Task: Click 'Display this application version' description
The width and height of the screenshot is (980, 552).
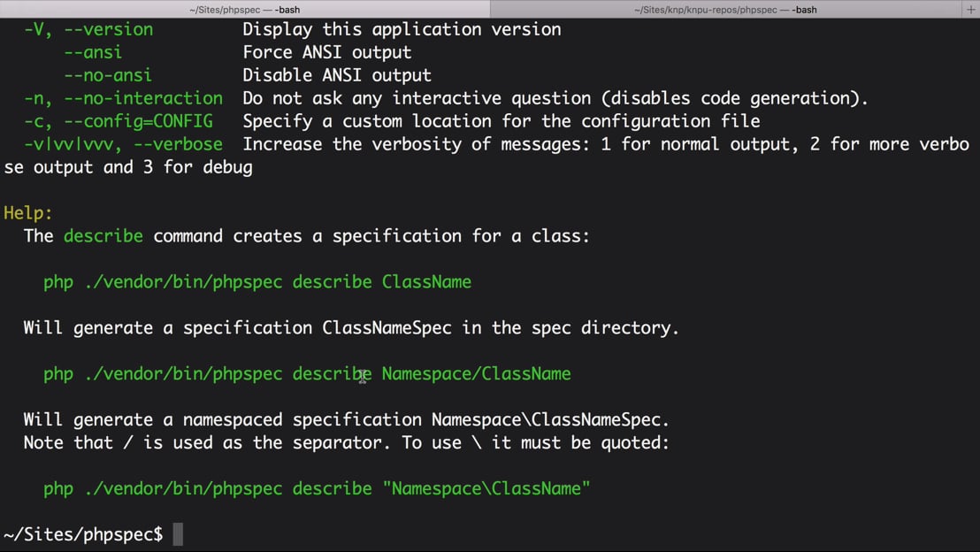Action: click(x=402, y=29)
